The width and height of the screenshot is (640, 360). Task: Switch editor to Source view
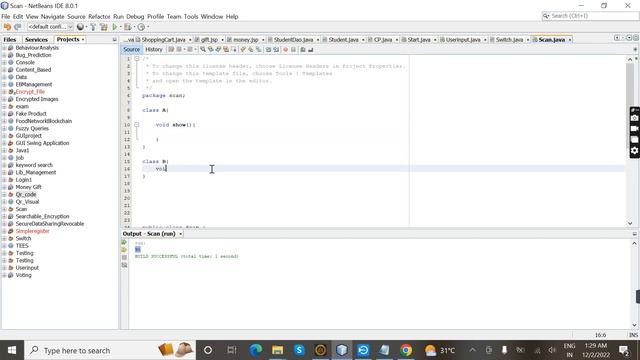click(131, 49)
